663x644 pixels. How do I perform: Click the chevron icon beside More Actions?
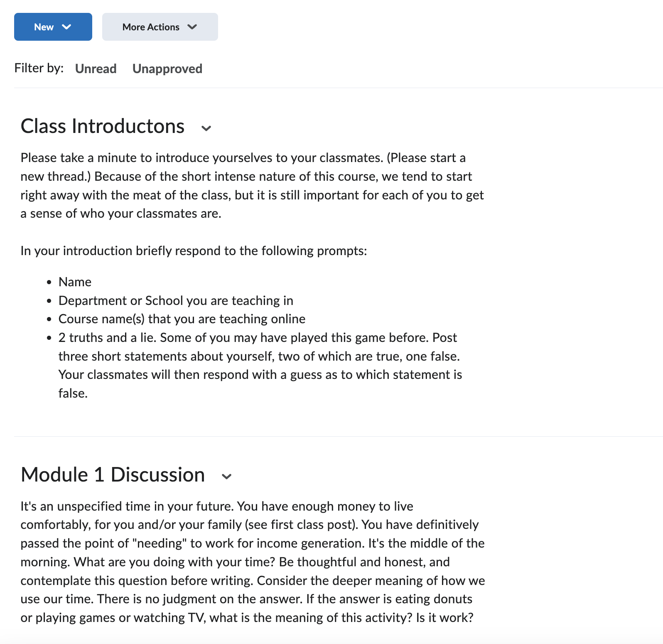tap(192, 27)
